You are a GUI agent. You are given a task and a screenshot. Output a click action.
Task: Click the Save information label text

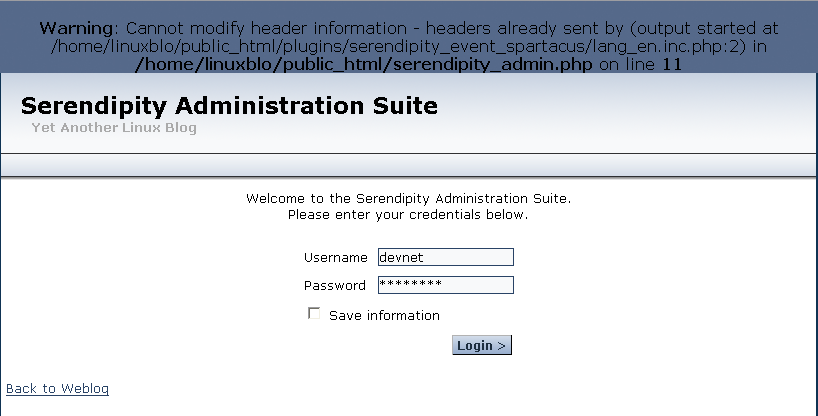pos(384,315)
